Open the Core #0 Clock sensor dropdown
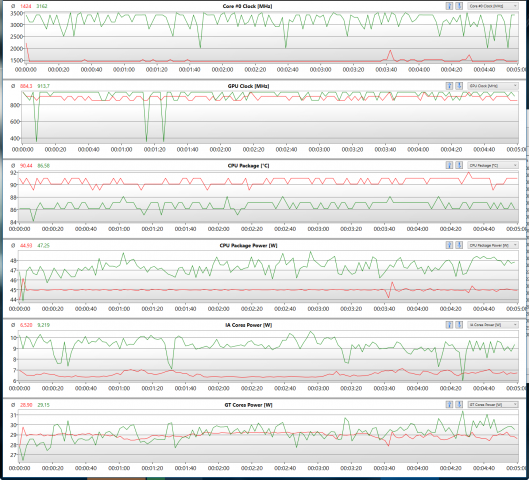Screen dimensions: 529x480 pyautogui.click(x=493, y=6)
